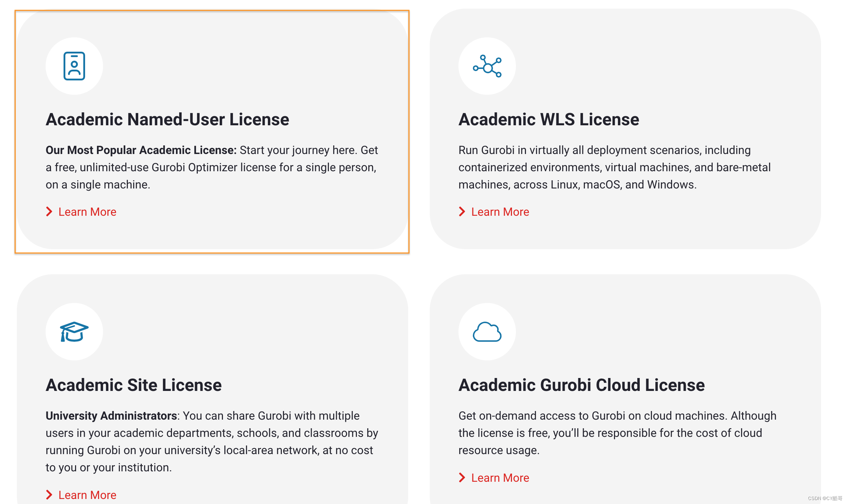Click the University Administrators bold text
The height and width of the screenshot is (504, 848).
click(111, 416)
